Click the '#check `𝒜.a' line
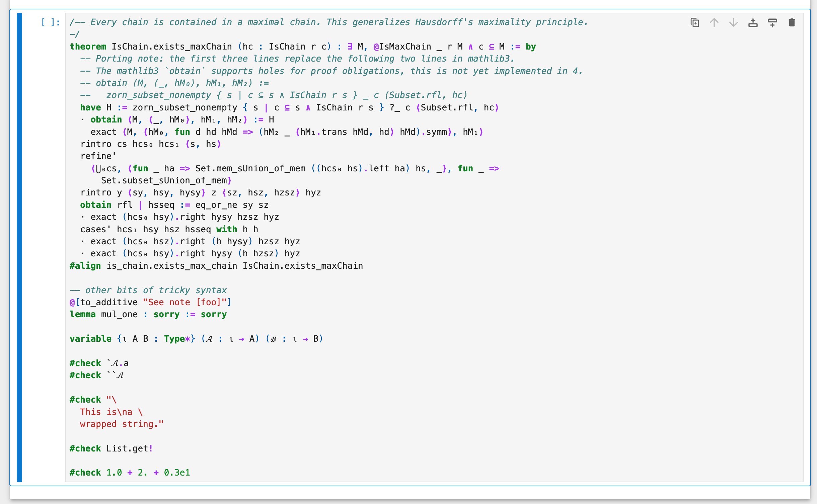 click(99, 363)
